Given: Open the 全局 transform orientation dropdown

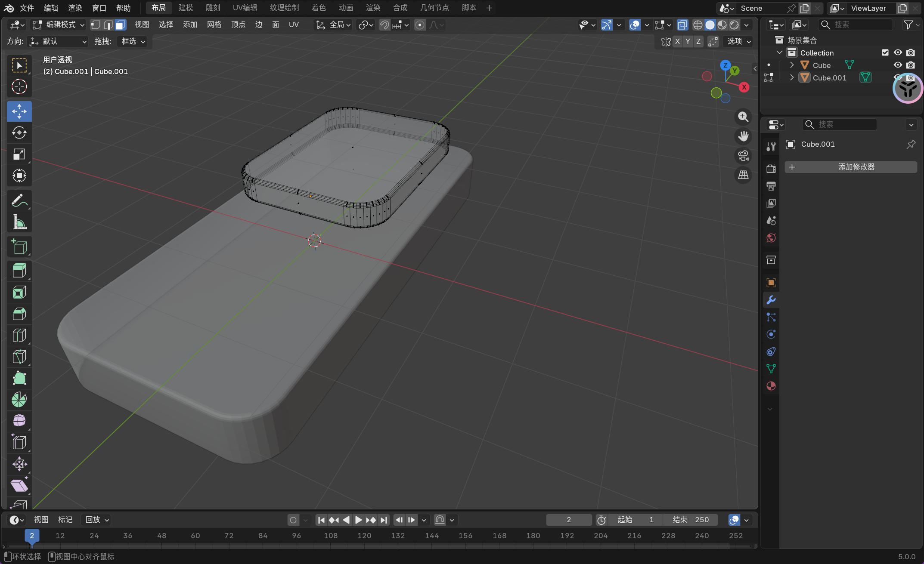Looking at the screenshot, I should coord(334,25).
